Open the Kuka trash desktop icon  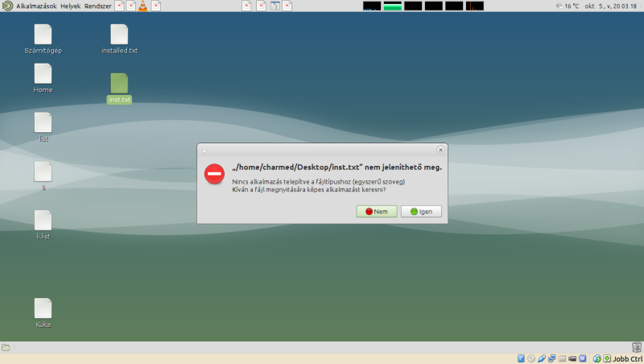coord(43,308)
